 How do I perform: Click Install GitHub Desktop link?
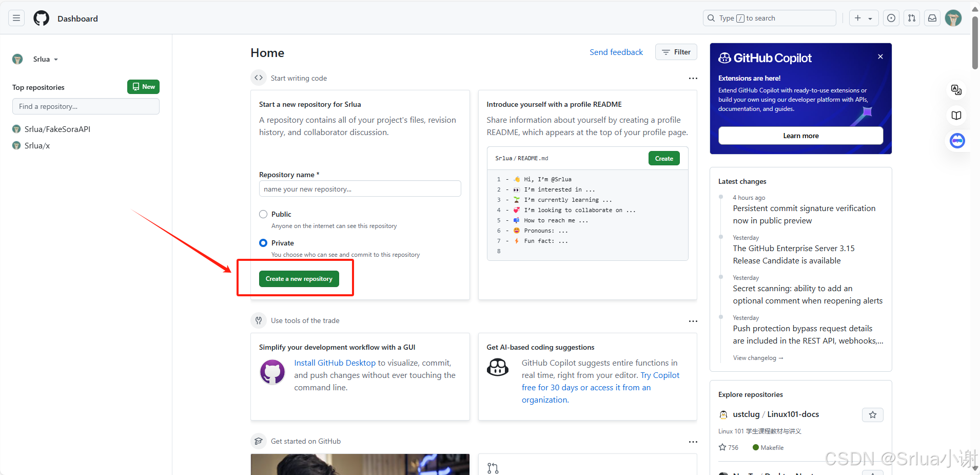pos(335,363)
